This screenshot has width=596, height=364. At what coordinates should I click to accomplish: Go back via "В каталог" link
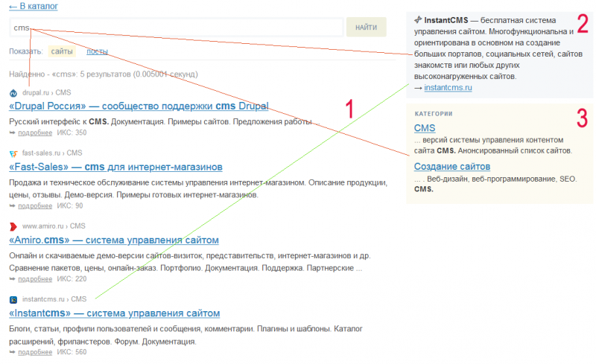[34, 6]
